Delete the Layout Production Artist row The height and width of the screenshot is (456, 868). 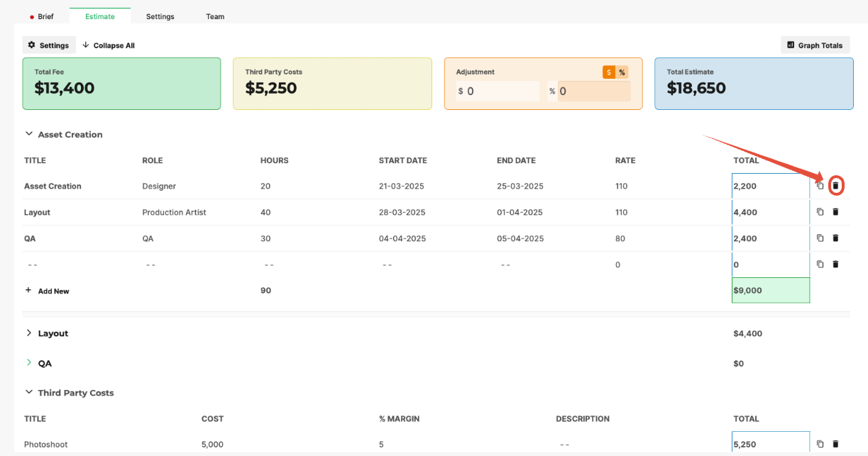tap(835, 211)
